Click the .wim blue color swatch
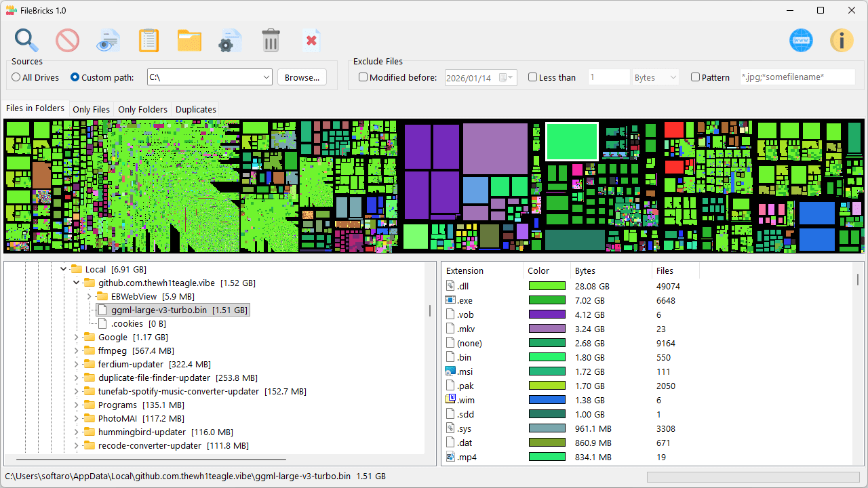 point(547,400)
